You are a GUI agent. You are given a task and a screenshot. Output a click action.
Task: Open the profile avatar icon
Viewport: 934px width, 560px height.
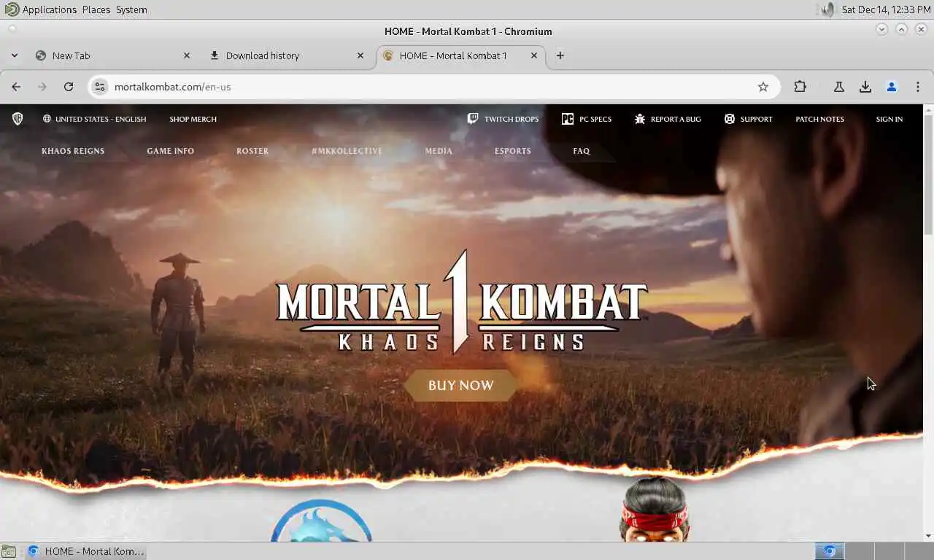pyautogui.click(x=892, y=87)
